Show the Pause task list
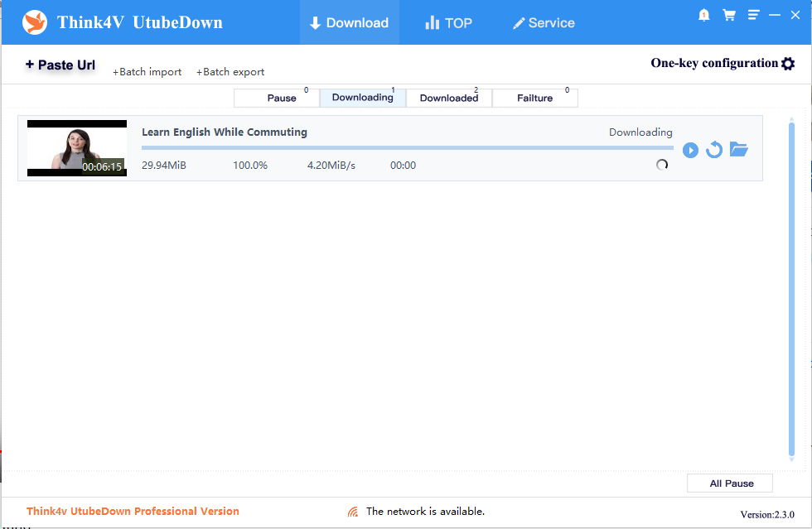The image size is (812, 529). point(277,98)
